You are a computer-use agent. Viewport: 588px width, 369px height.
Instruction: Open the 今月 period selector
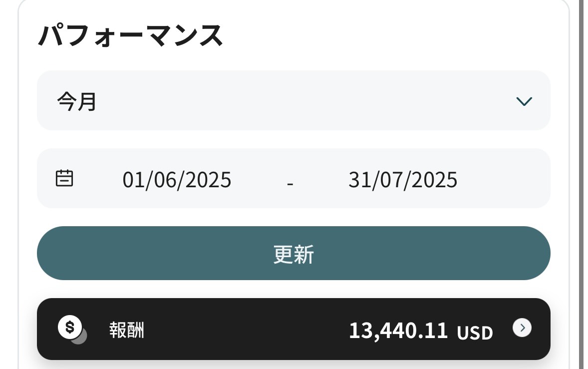pyautogui.click(x=294, y=100)
